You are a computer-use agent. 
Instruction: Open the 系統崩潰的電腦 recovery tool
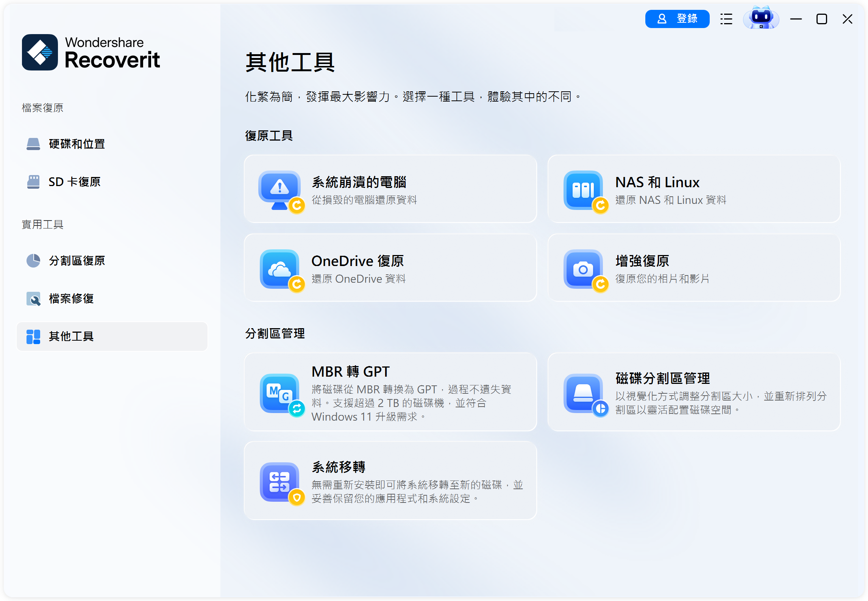pos(390,189)
